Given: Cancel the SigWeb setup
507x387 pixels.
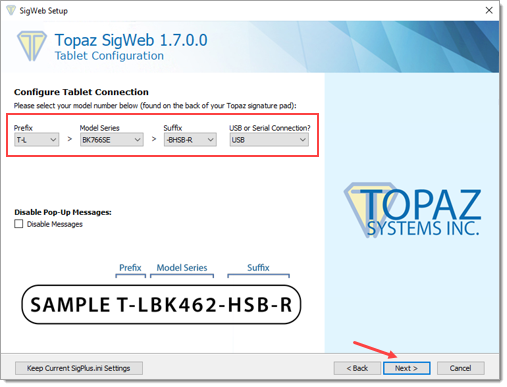Looking at the screenshot, I should 460,368.
